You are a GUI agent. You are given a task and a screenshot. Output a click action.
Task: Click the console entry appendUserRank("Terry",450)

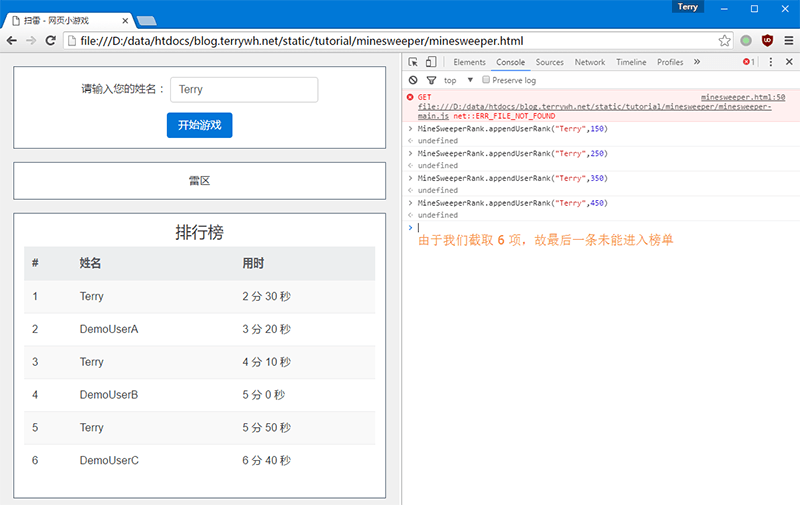pos(513,203)
